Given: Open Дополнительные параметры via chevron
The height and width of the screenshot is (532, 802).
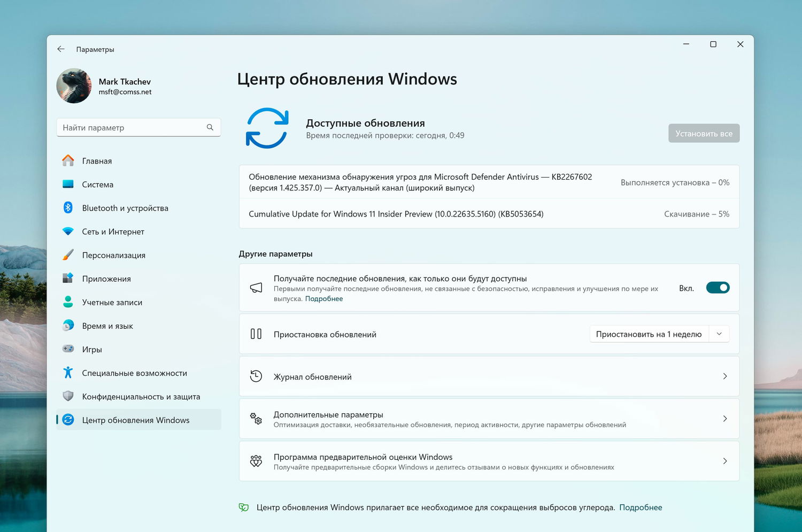Looking at the screenshot, I should pyautogui.click(x=725, y=419).
